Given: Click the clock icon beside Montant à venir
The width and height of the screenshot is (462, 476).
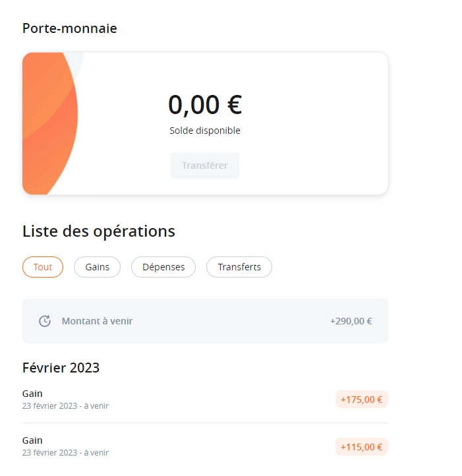Looking at the screenshot, I should pos(45,321).
